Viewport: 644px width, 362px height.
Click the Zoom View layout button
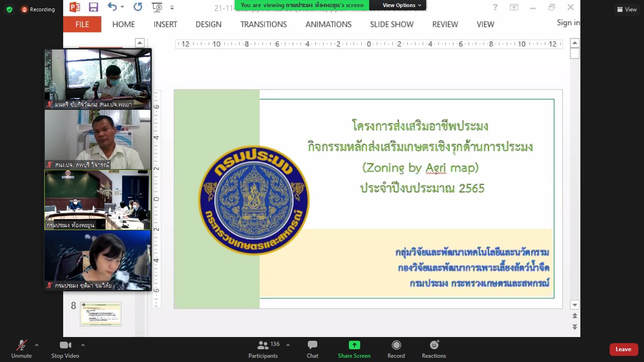click(x=627, y=9)
